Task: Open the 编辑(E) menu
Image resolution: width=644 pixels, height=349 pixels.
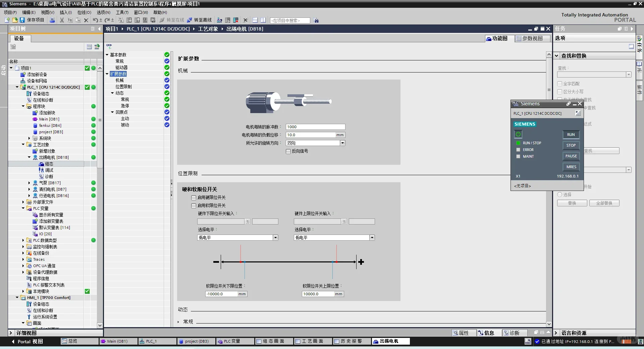Action: (29, 12)
